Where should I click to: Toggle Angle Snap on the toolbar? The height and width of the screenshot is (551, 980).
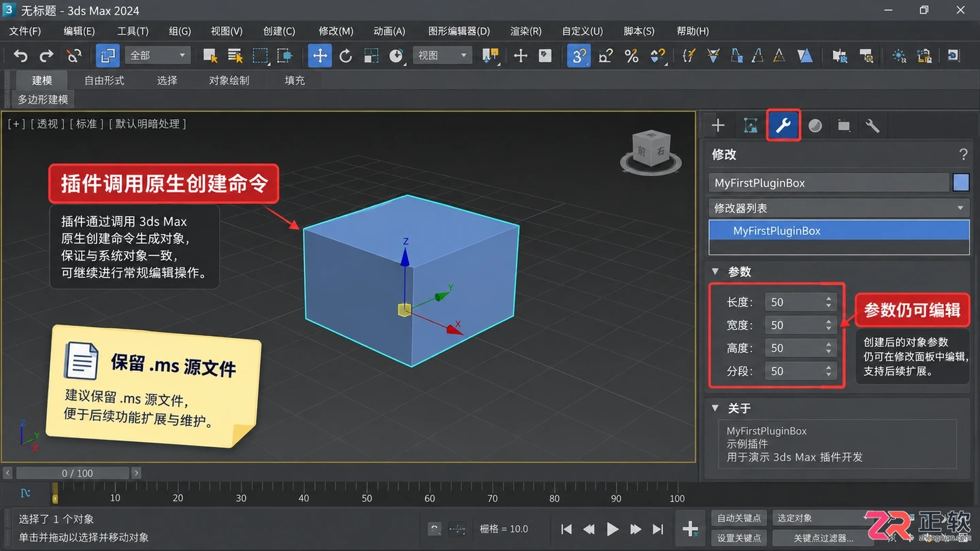605,56
